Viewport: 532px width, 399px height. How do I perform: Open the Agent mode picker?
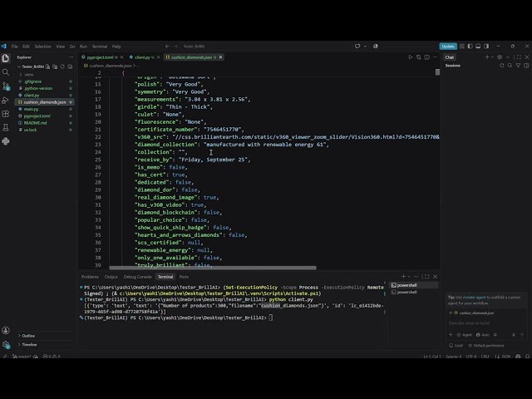(464, 335)
